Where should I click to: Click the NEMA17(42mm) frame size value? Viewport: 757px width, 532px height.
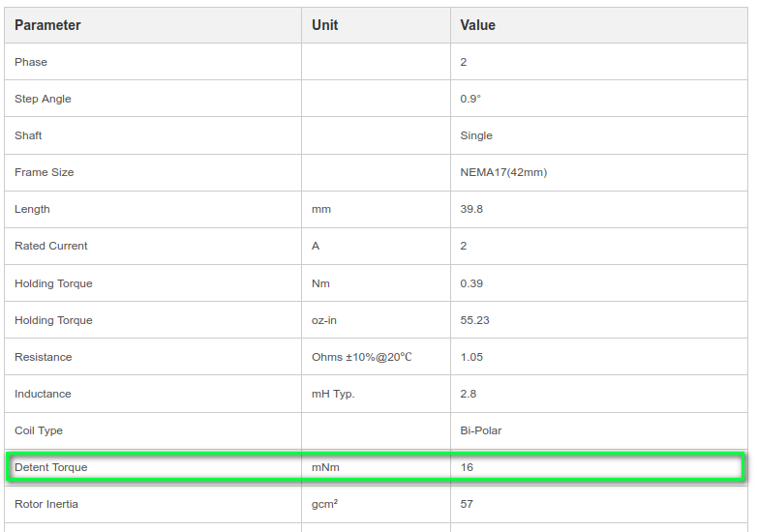[503, 172]
